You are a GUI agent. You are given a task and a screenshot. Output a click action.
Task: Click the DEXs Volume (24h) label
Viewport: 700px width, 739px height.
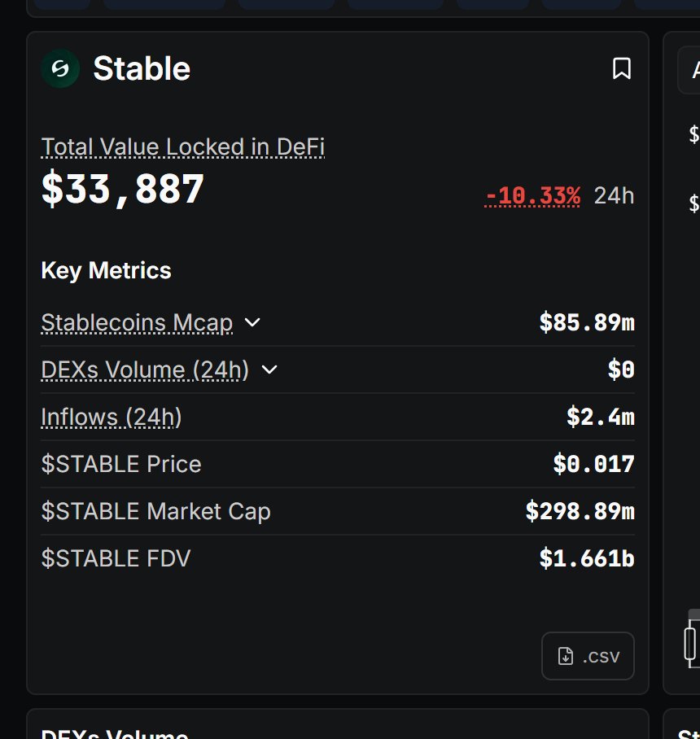(145, 370)
